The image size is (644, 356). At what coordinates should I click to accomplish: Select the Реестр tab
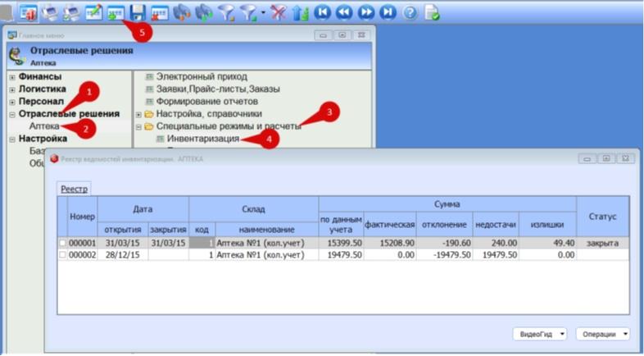click(75, 189)
